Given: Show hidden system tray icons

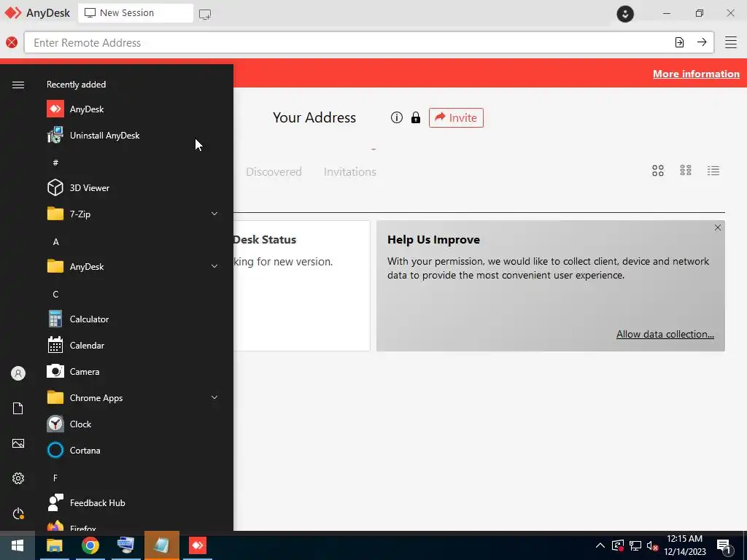Looking at the screenshot, I should click(x=600, y=545).
